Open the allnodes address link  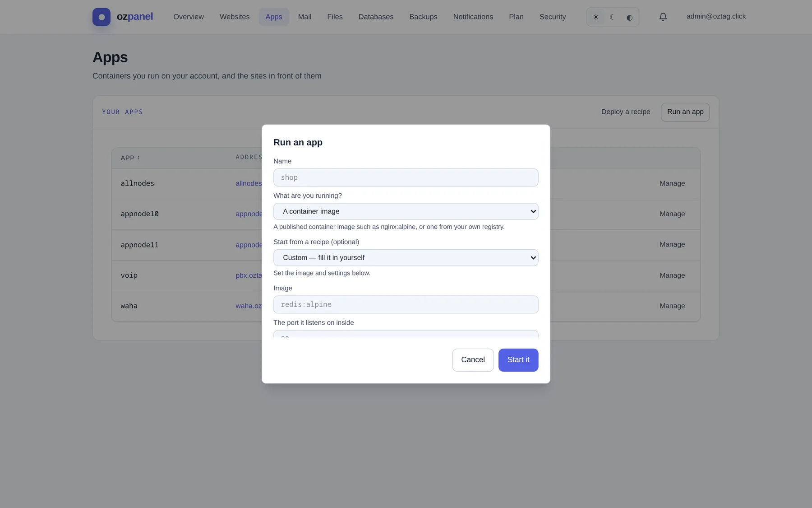click(249, 183)
